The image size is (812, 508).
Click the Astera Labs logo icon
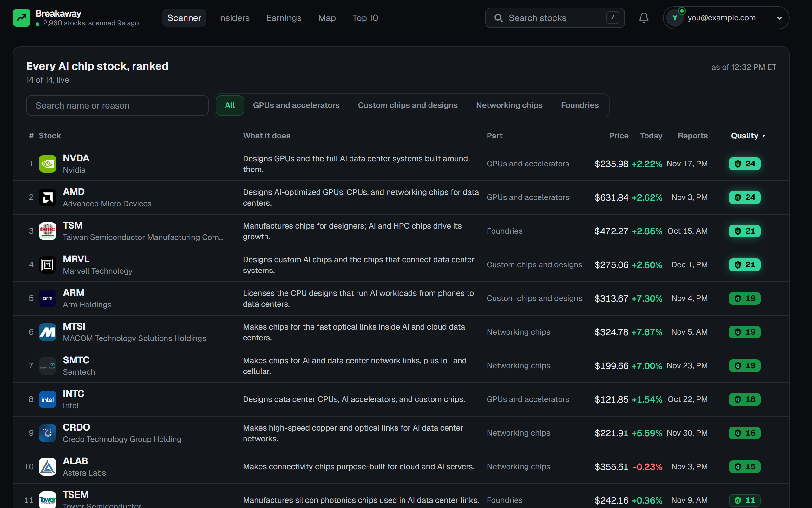(47, 466)
